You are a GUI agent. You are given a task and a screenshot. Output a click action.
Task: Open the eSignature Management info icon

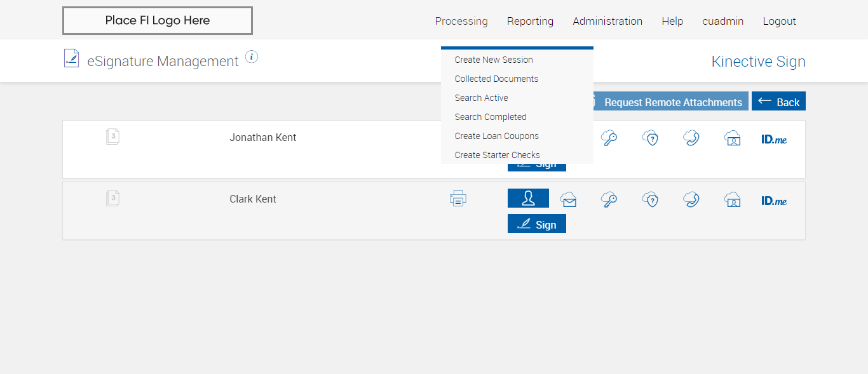tap(252, 57)
